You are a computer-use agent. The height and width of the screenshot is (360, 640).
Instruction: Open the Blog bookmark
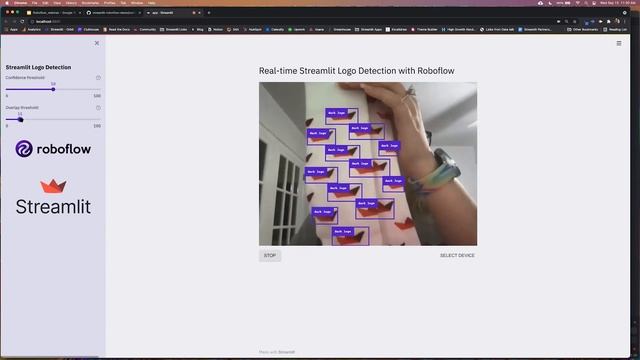click(x=198, y=29)
